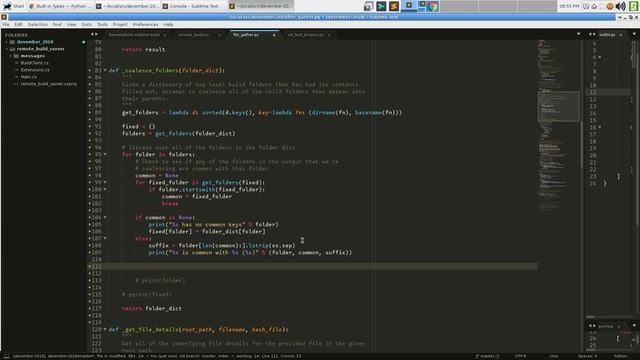
Task: Open the File menu
Action: 6,24
